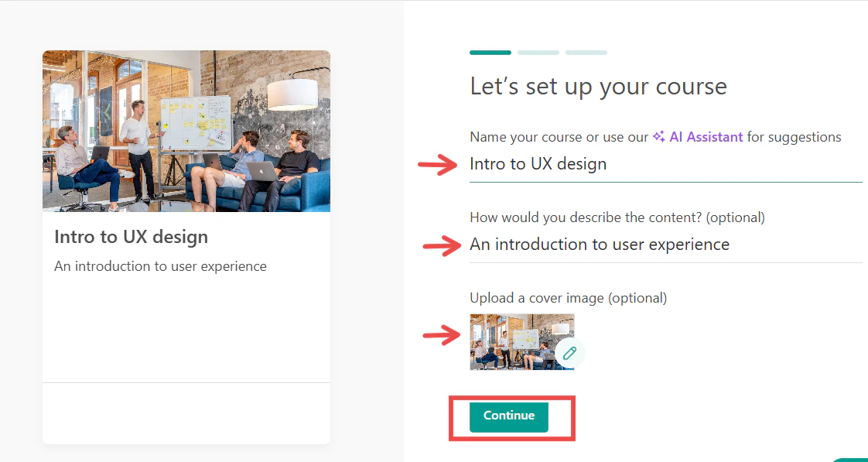This screenshot has height=462, width=868.
Task: Edit the cover image with pencil icon
Action: pyautogui.click(x=569, y=353)
